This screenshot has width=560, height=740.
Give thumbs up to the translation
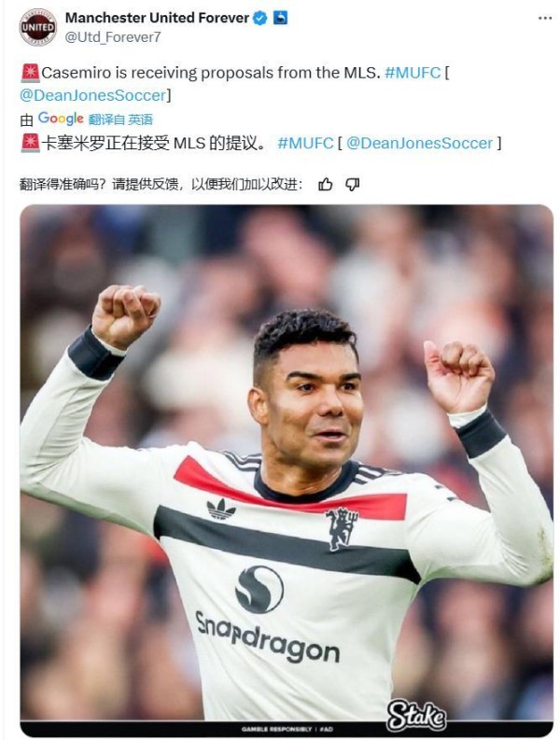(326, 184)
